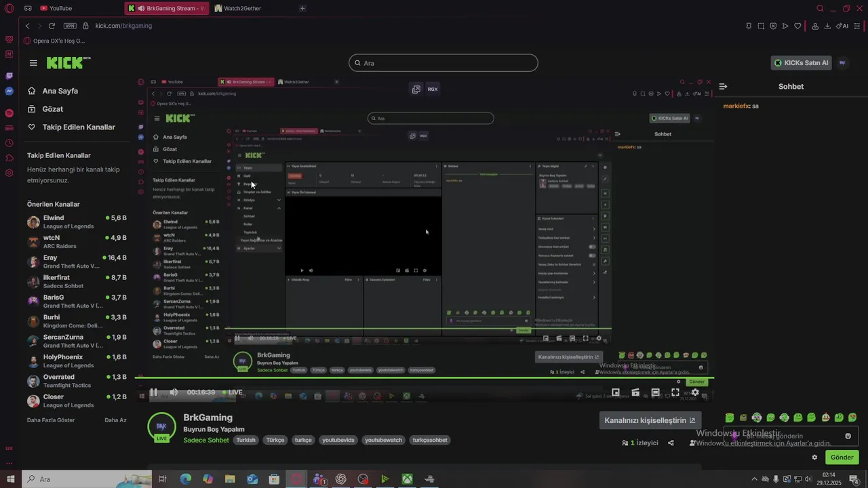Select the first green emote above chat input
This screenshot has height=488, width=868.
[730, 418]
